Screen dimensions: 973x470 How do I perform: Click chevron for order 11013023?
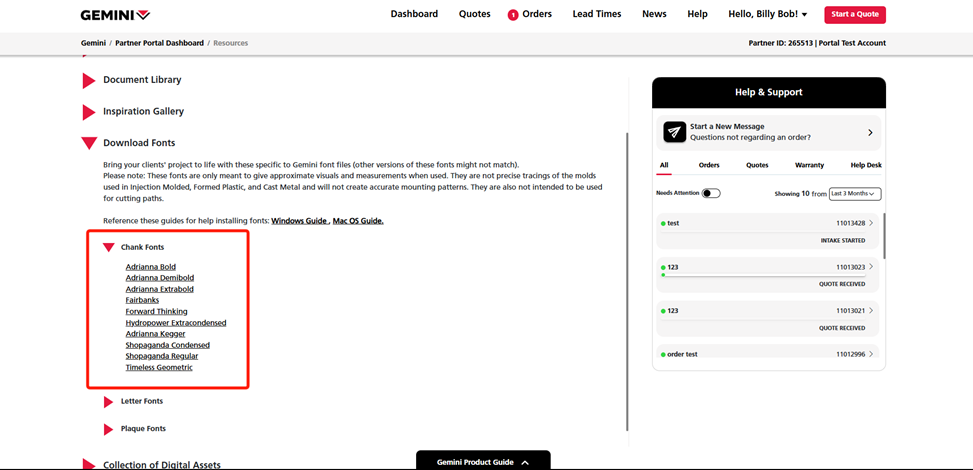(871, 267)
